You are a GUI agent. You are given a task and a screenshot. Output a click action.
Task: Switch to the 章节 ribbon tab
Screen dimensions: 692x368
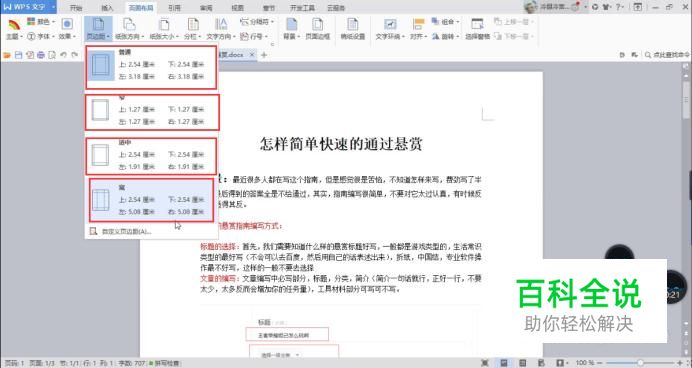coord(269,8)
